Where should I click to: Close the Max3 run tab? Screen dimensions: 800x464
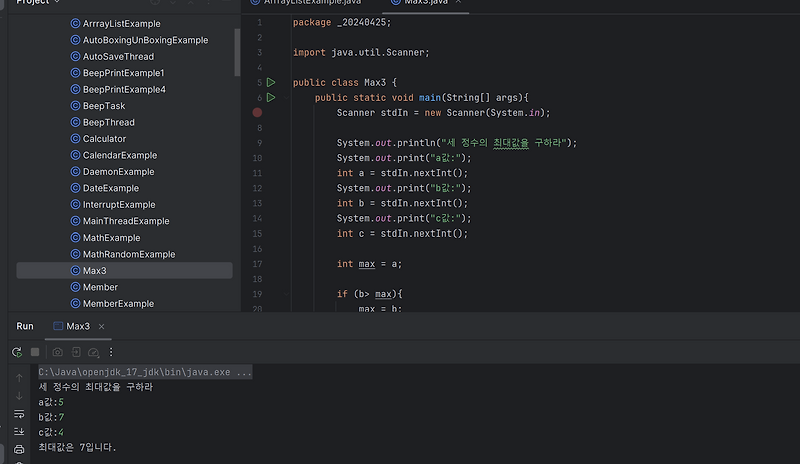pyautogui.click(x=102, y=327)
